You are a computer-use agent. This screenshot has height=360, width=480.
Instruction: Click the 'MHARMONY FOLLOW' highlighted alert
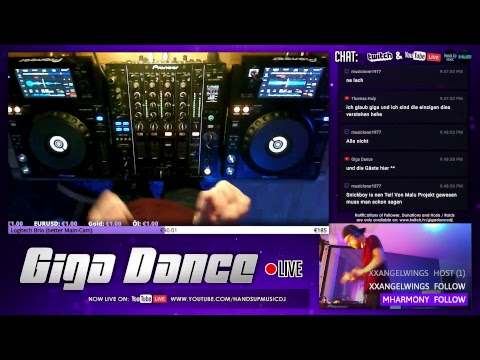[424, 300]
